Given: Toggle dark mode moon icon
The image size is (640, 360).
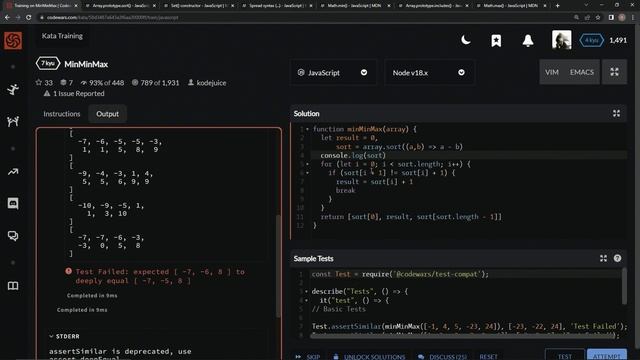Looking at the screenshot, I should [x=466, y=40].
